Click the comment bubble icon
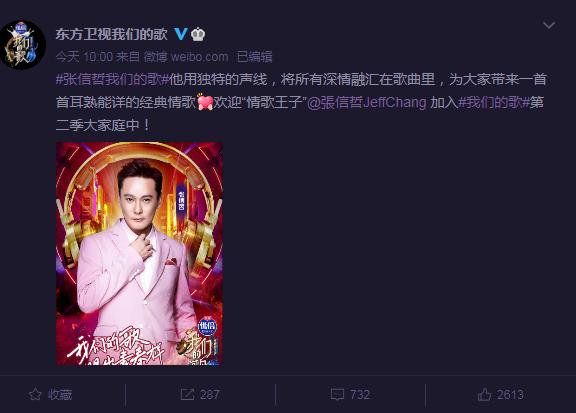Viewport: 576px width, 413px height. click(337, 395)
